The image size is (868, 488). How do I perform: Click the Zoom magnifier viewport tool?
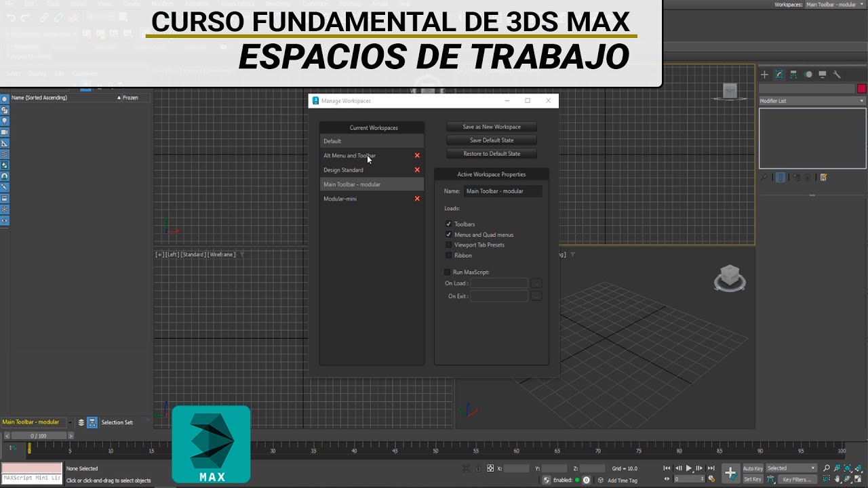point(826,468)
